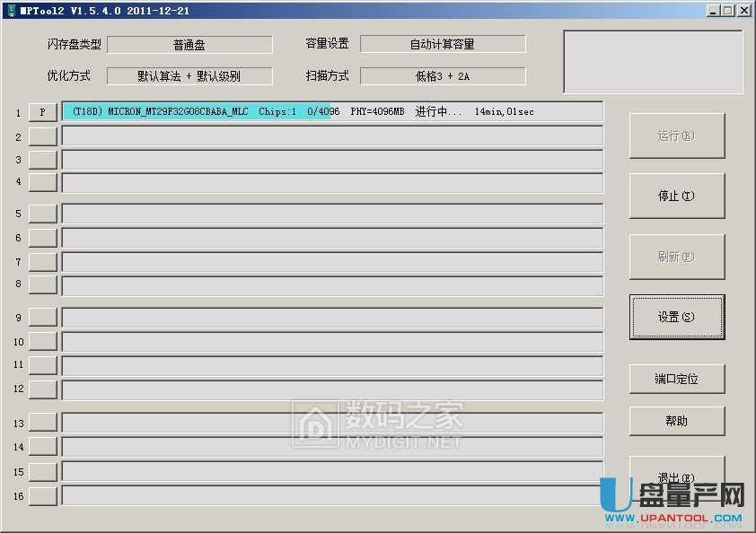Viewport: 756px width, 533px height.
Task: Open the 低格3 + 2A scan method selector
Action: (444, 74)
